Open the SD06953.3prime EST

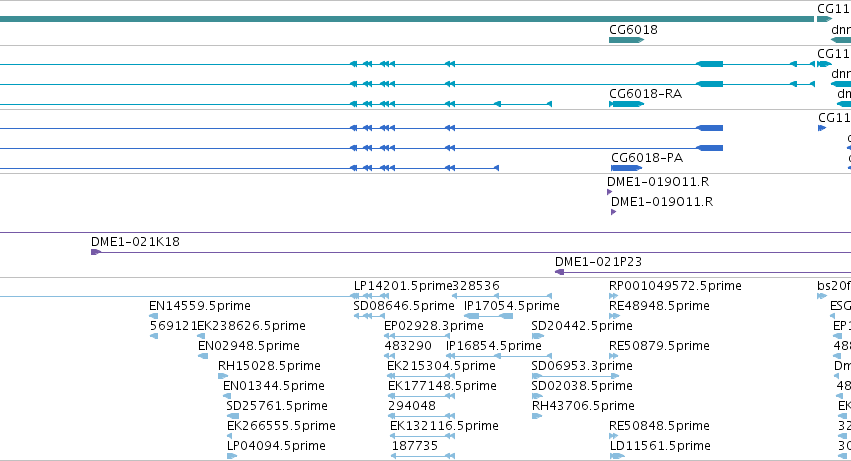582,366
